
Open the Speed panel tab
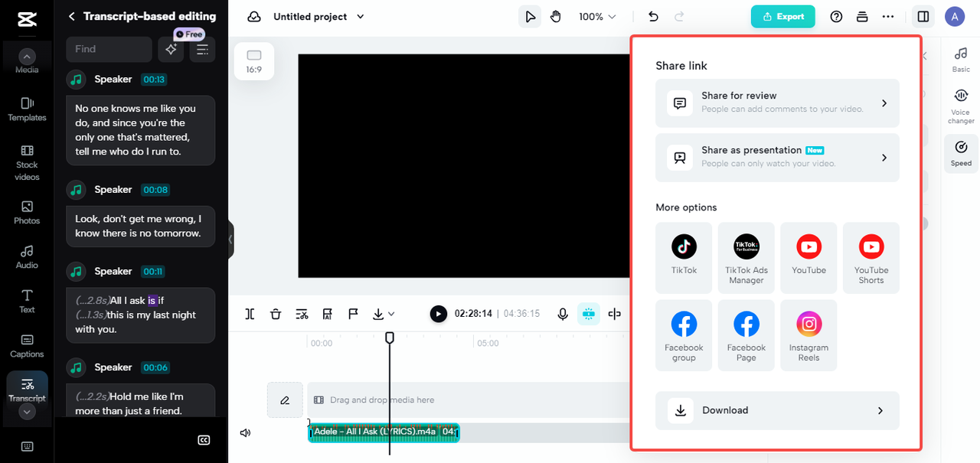[x=961, y=153]
